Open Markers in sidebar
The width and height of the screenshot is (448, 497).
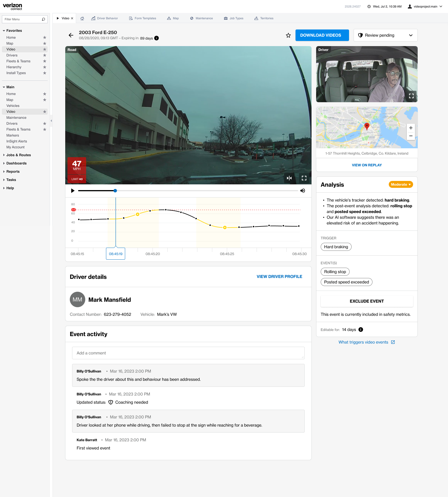13,135
